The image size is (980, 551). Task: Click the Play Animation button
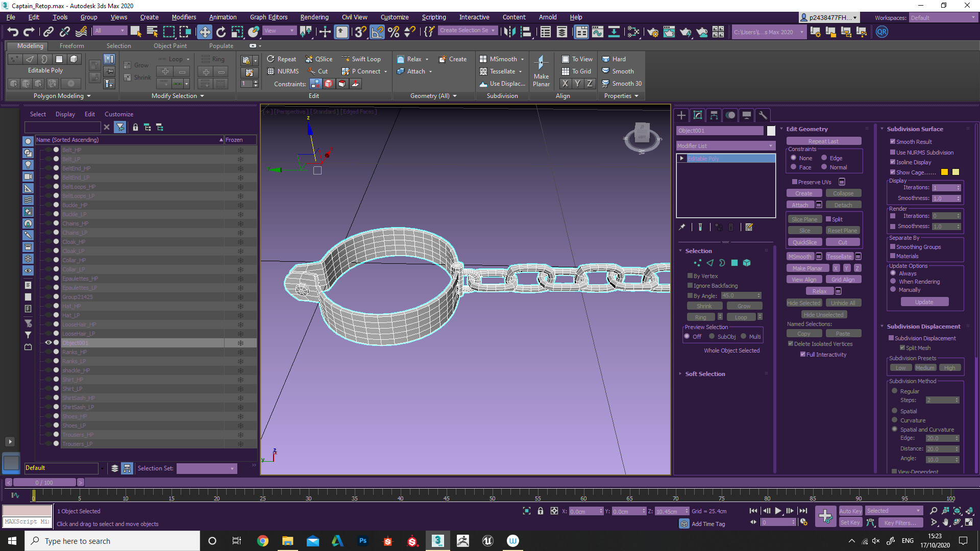(778, 511)
